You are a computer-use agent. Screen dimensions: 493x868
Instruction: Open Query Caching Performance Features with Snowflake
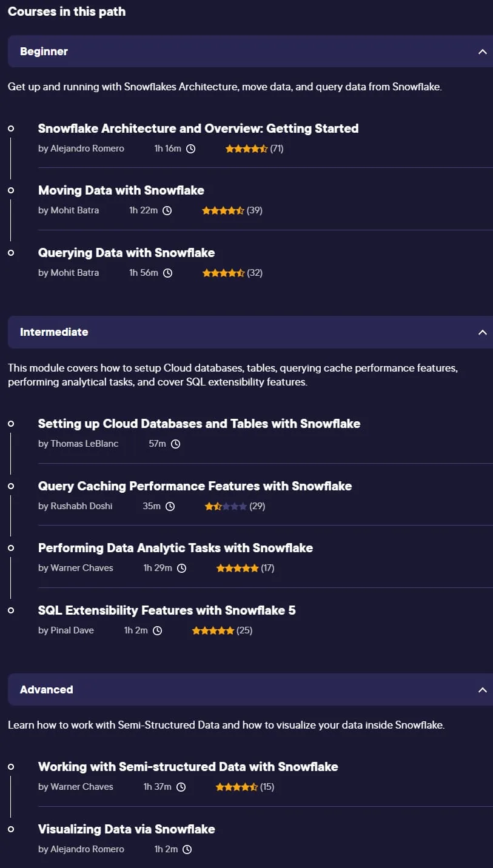(195, 486)
